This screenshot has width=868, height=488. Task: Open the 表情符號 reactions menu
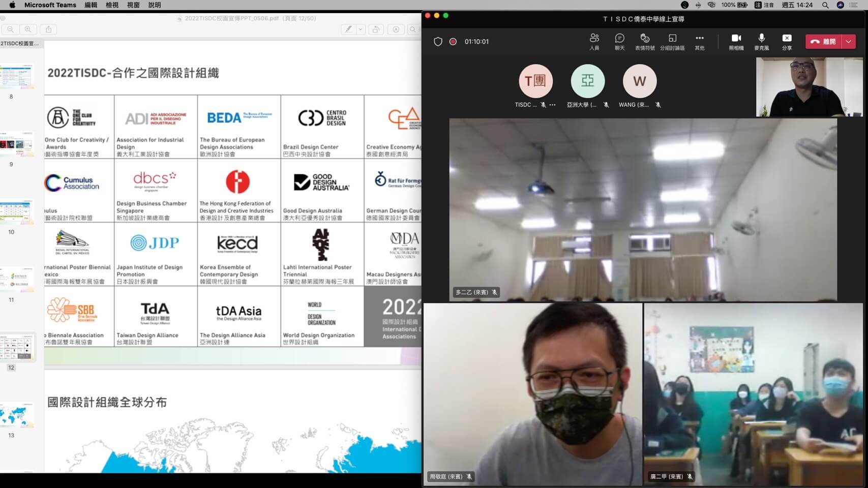645,41
